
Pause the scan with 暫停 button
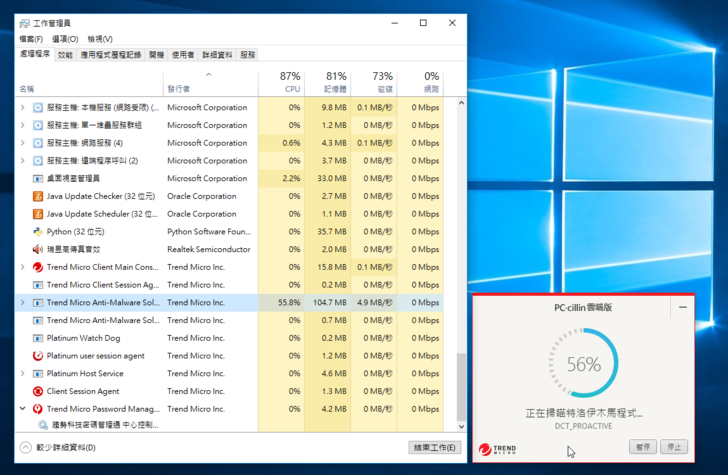point(642,447)
